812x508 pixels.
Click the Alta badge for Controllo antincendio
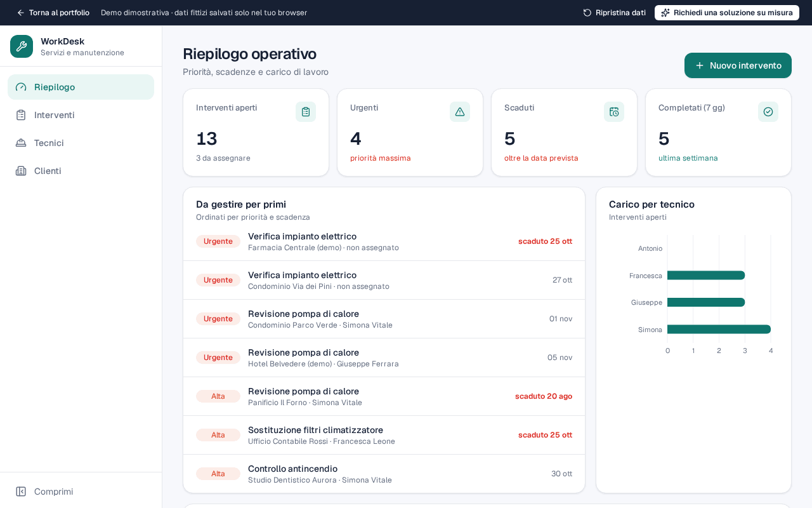pyautogui.click(x=218, y=474)
